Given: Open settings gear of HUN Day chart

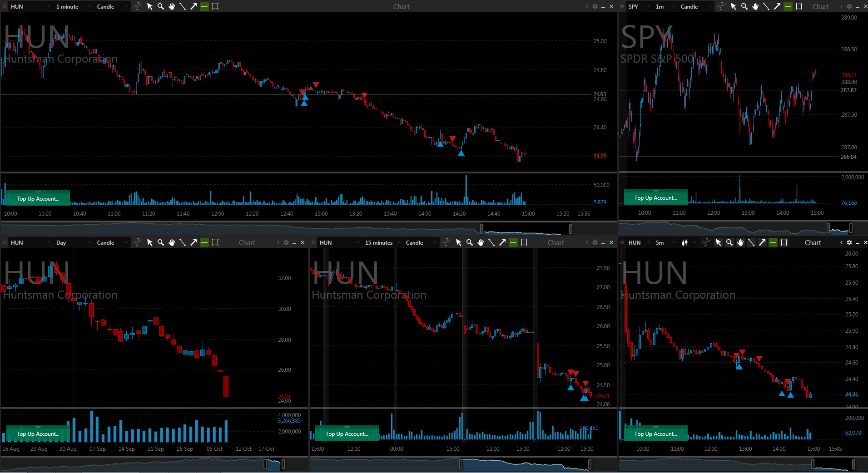Looking at the screenshot, I should 286,242.
